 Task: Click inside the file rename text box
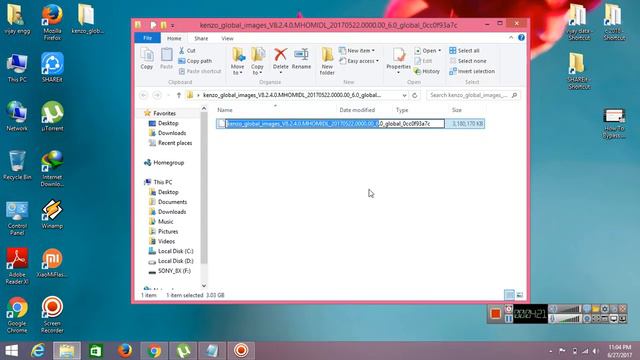335,124
